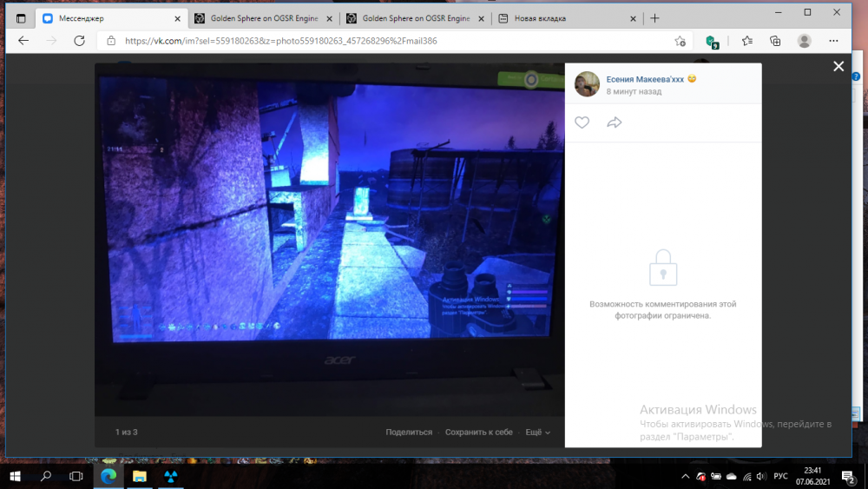Open the browser profile avatar icon
Viewport: 868px width, 489px height.
tap(805, 41)
